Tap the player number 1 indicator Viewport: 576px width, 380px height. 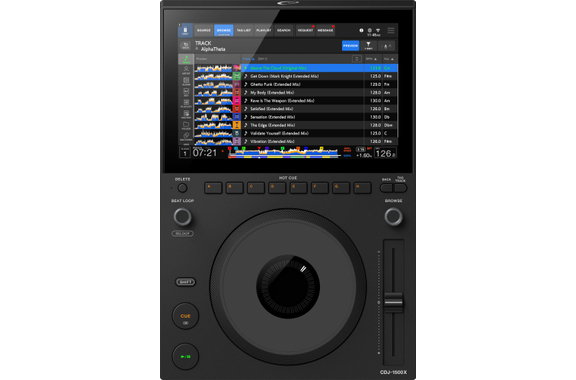185,153
